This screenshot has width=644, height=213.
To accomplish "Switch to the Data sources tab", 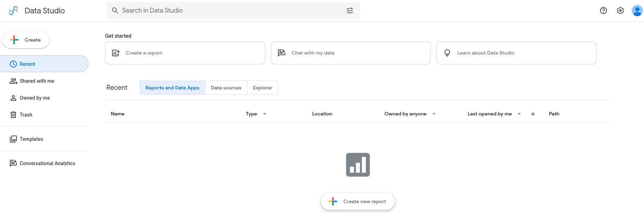I will click(x=226, y=88).
